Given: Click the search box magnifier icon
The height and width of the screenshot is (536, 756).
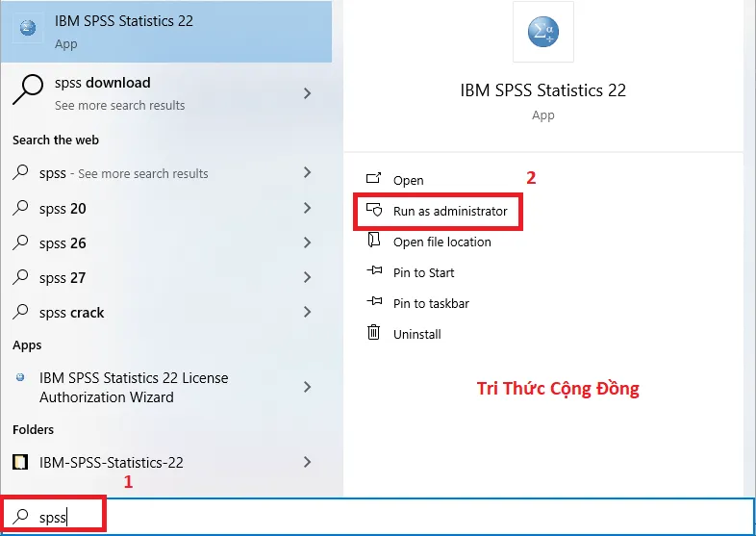Looking at the screenshot, I should pyautogui.click(x=20, y=516).
